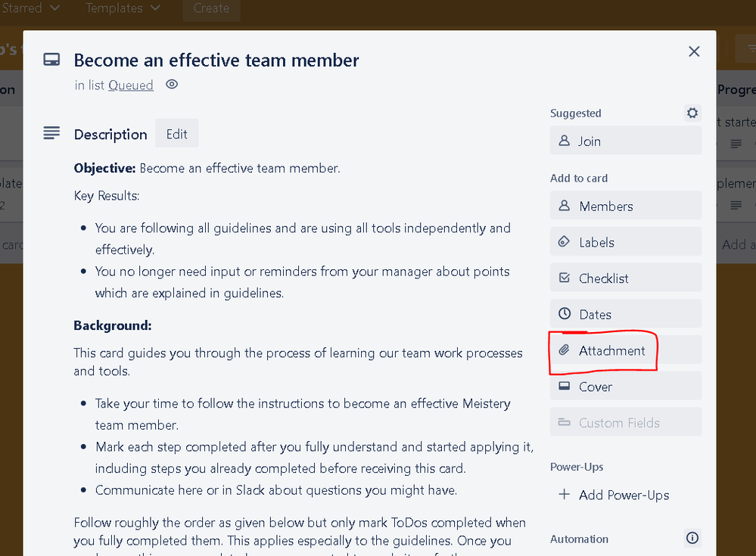Screen dimensions: 756x556
Task: Click the Create button
Action: [x=211, y=8]
